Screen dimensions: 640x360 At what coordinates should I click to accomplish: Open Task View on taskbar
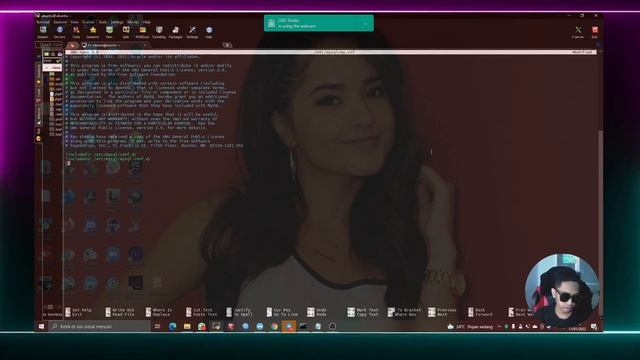click(158, 327)
